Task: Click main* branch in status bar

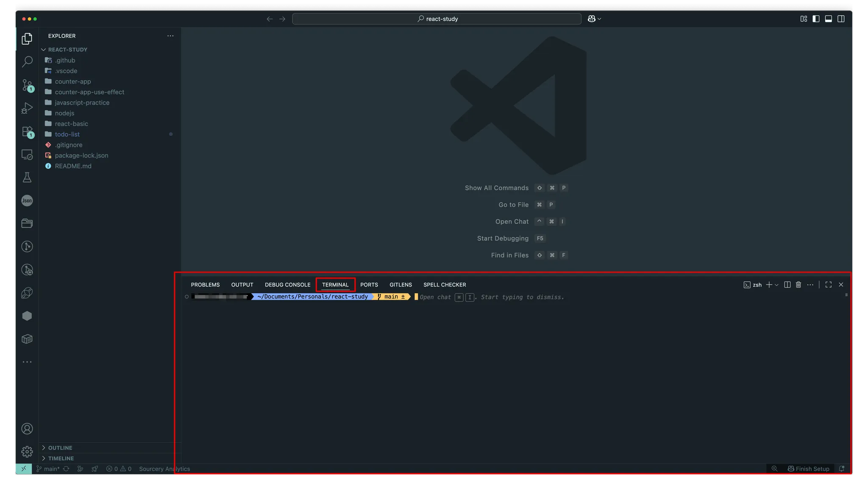Action: [x=48, y=469]
